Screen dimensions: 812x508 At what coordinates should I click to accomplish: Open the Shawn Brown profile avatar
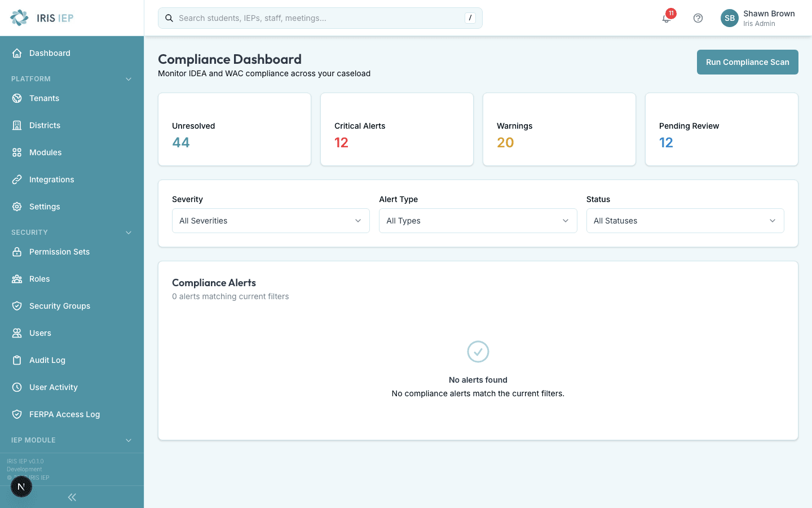tap(729, 18)
